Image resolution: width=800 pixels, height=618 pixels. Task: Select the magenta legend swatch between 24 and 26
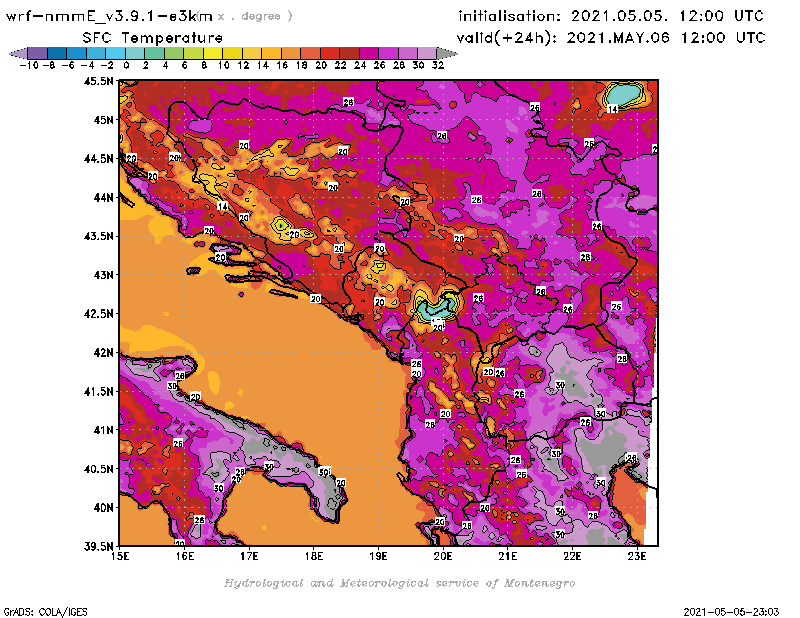point(368,53)
